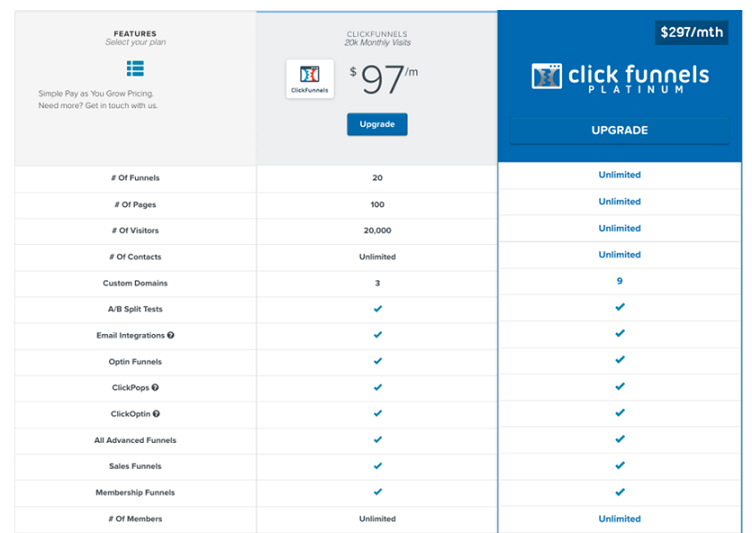The height and width of the screenshot is (533, 752).
Task: Click the ClickPops help icon
Action: coord(155,388)
